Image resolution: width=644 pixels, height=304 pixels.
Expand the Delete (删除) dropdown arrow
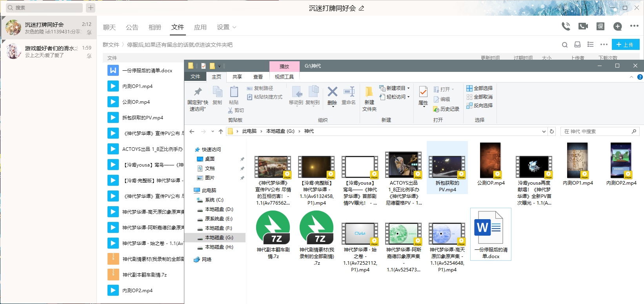[x=332, y=106]
